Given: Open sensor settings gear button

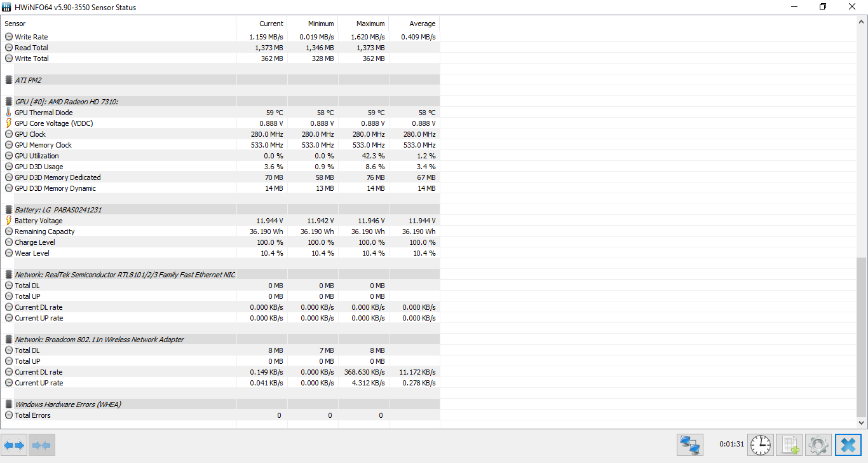Looking at the screenshot, I should tap(817, 445).
